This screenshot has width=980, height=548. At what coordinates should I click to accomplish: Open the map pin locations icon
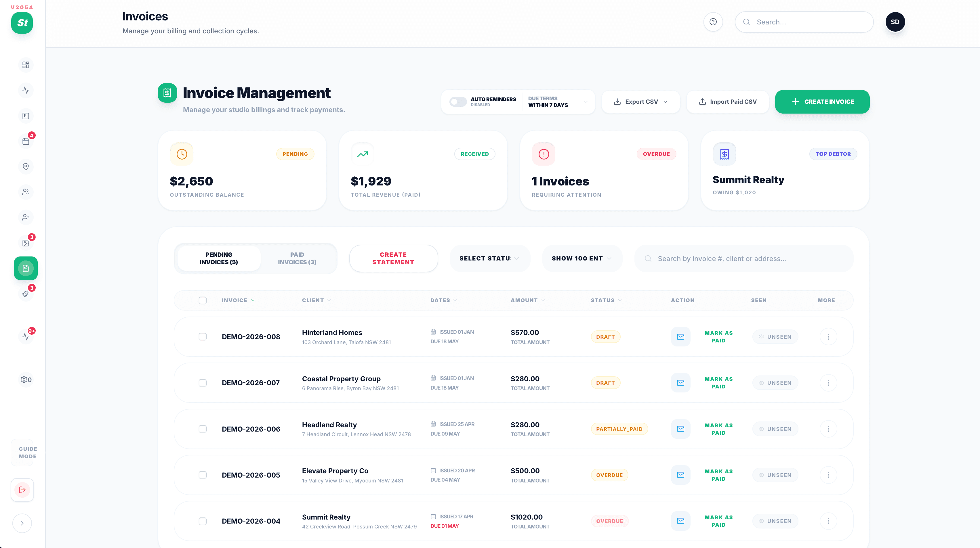coord(26,166)
